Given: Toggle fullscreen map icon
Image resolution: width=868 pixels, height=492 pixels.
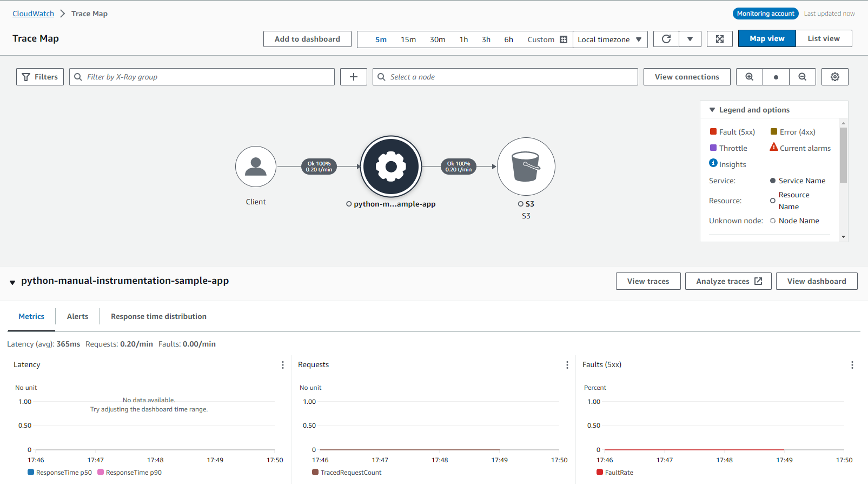Looking at the screenshot, I should (x=720, y=39).
